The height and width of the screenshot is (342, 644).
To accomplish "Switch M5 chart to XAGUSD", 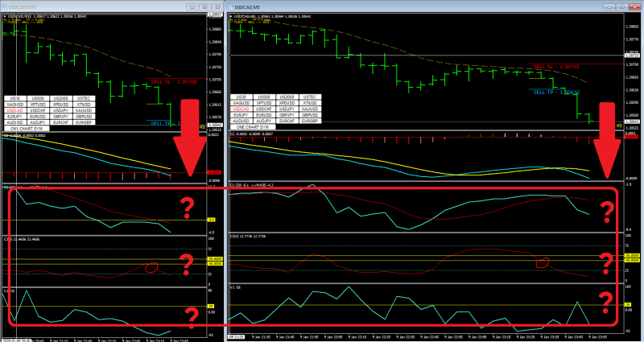I will [242, 103].
